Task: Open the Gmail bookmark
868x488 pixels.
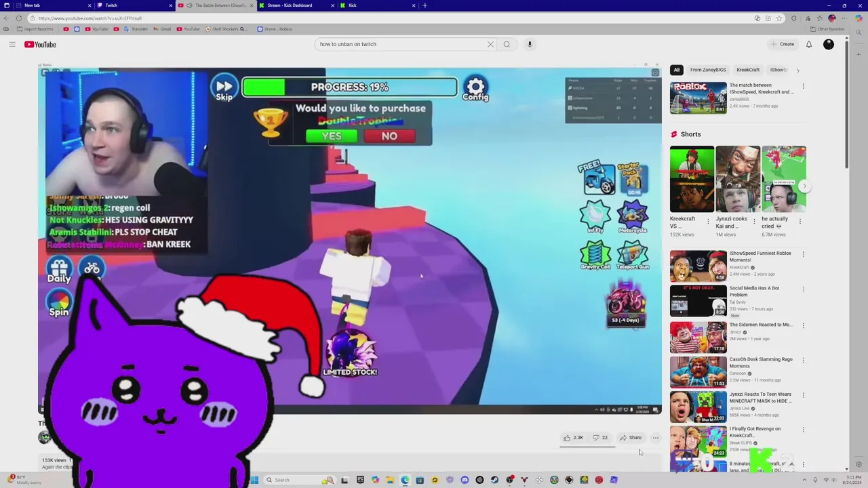Action: click(163, 29)
